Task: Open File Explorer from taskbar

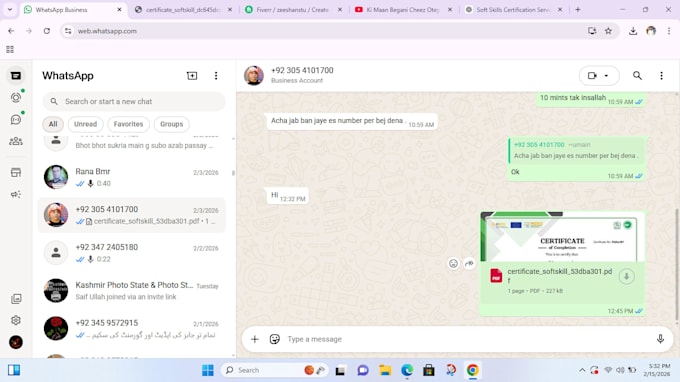Action: tap(385, 370)
